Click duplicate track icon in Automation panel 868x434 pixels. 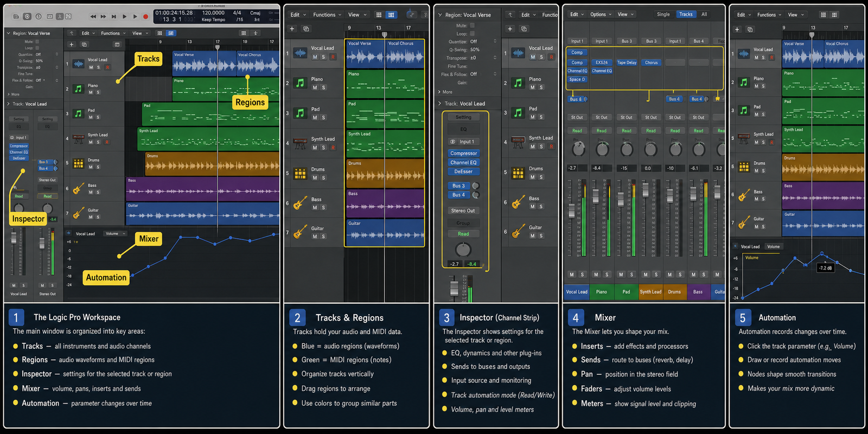pyautogui.click(x=750, y=29)
